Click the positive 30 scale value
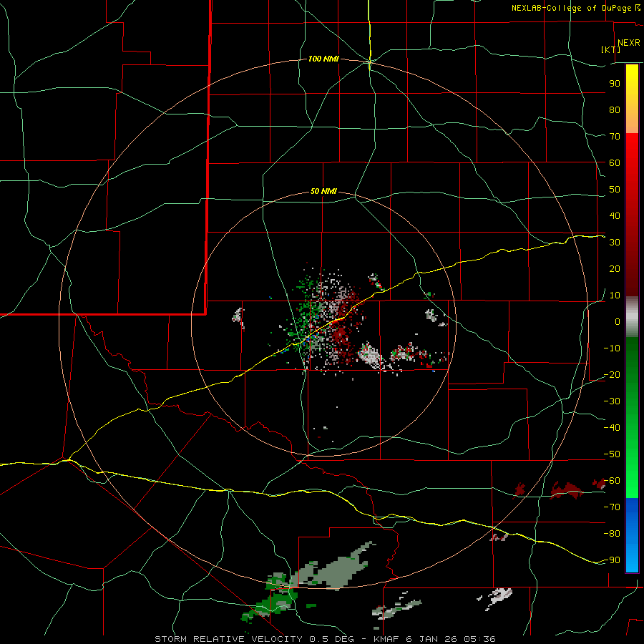The height and width of the screenshot is (644, 644). point(615,243)
